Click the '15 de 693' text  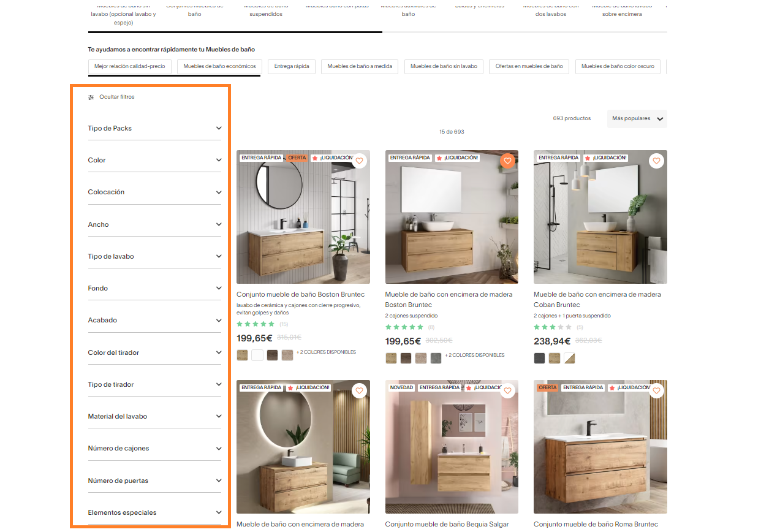pos(452,132)
